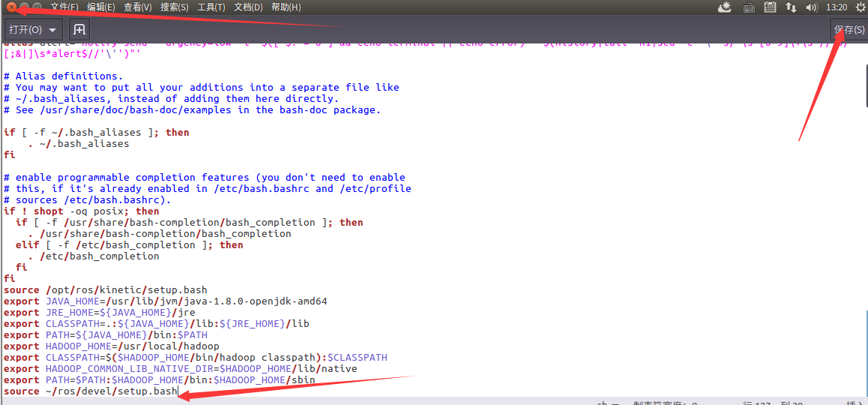Click the 'You may want to put all' comment line

click(202, 88)
